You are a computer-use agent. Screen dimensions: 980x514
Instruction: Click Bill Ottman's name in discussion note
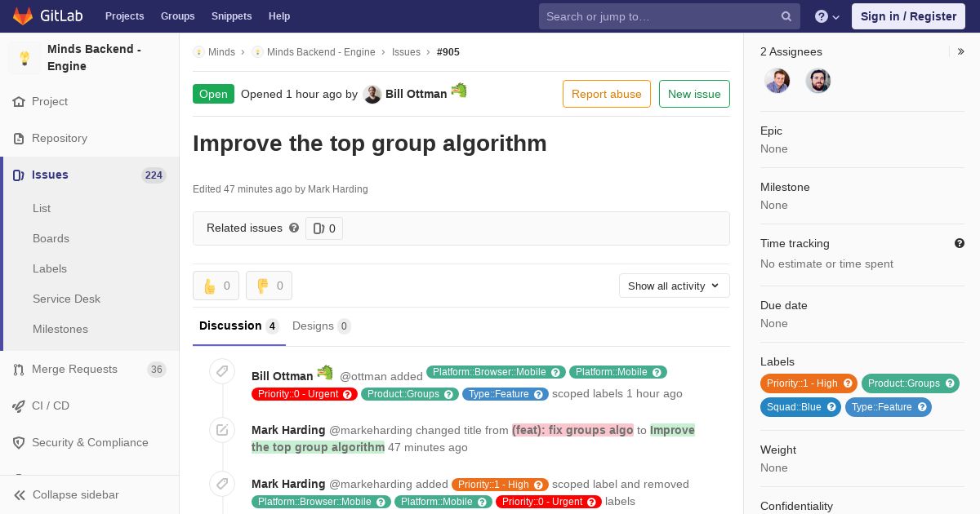[282, 376]
